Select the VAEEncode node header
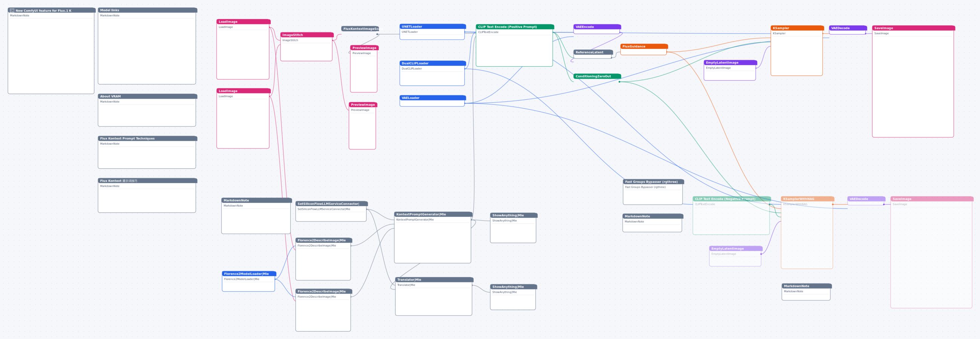 [x=597, y=27]
